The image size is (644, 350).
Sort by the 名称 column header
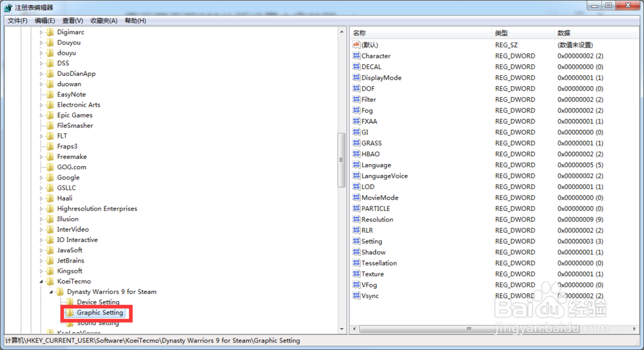[421, 33]
